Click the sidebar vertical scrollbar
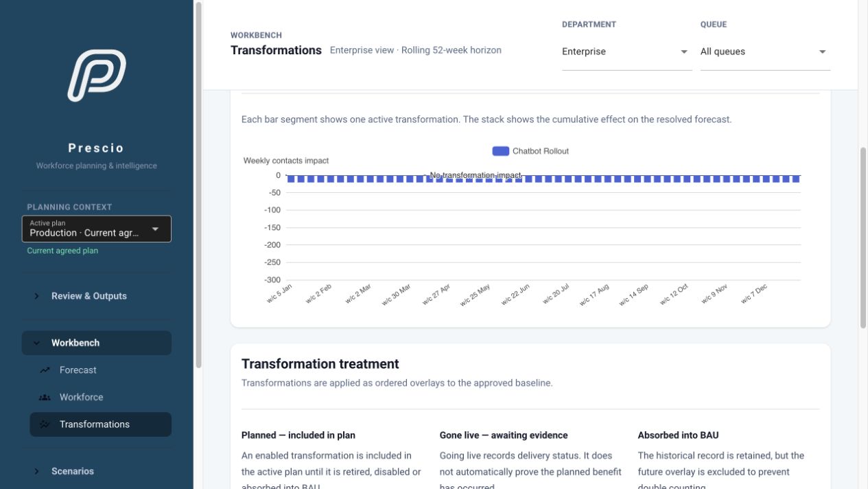 click(x=199, y=185)
